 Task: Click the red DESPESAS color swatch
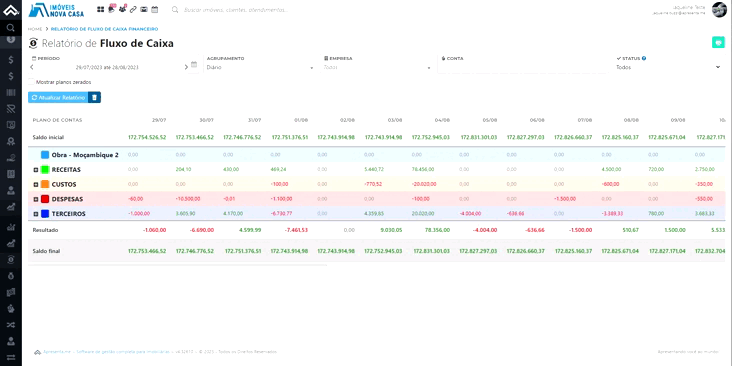(x=45, y=199)
